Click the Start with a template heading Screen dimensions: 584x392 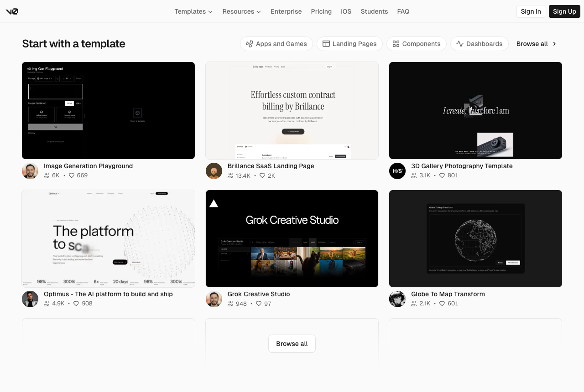point(73,44)
